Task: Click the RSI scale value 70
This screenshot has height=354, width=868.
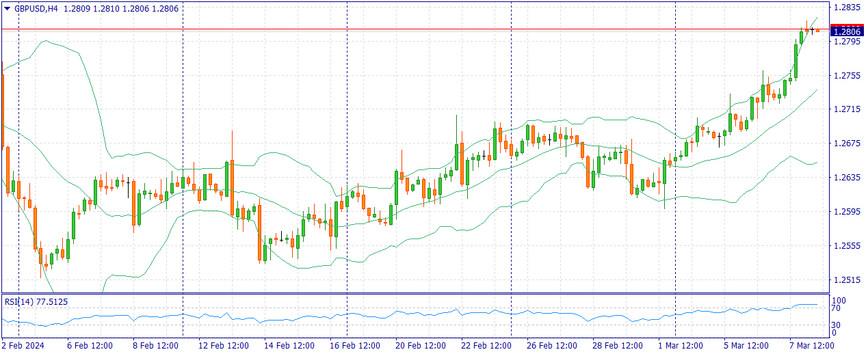Action: point(836,310)
